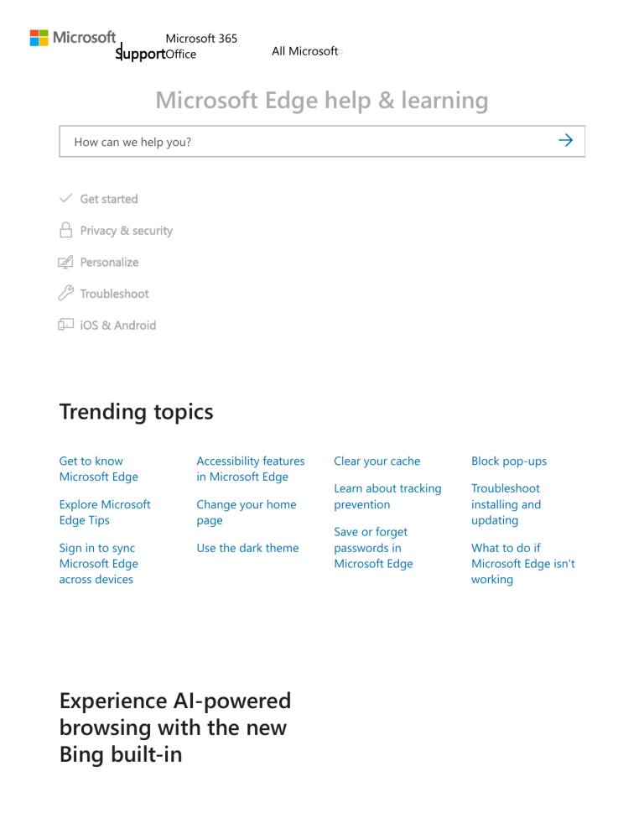Open Get to know Microsoft Edge
This screenshot has height=834, width=644.
(x=98, y=468)
